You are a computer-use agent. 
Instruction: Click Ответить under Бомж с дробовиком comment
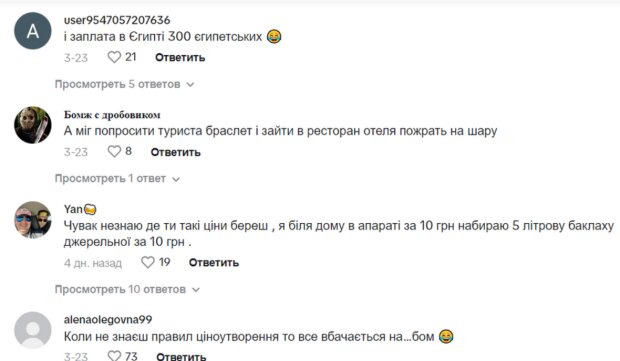click(176, 152)
